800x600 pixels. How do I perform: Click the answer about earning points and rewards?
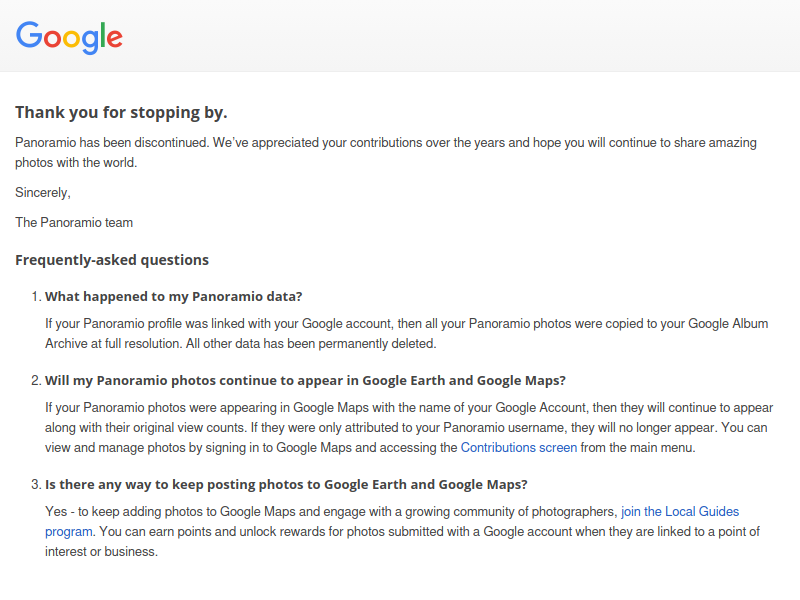[403, 532]
